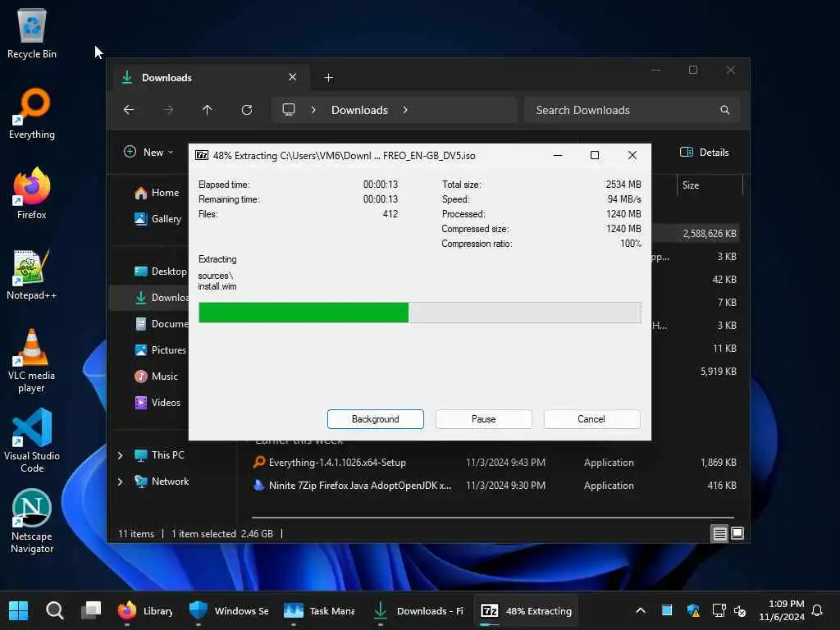
Task: Expand Network tree node
Action: 120,481
